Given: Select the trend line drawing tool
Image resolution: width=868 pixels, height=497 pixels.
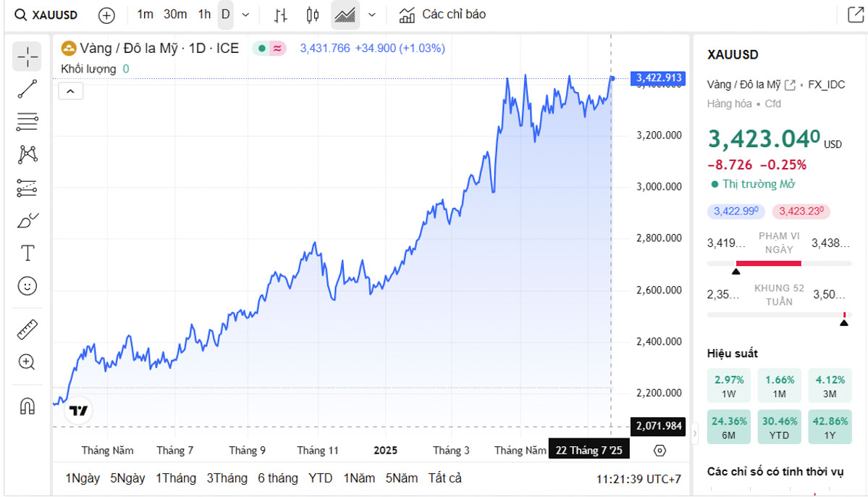Looking at the screenshot, I should coord(27,89).
